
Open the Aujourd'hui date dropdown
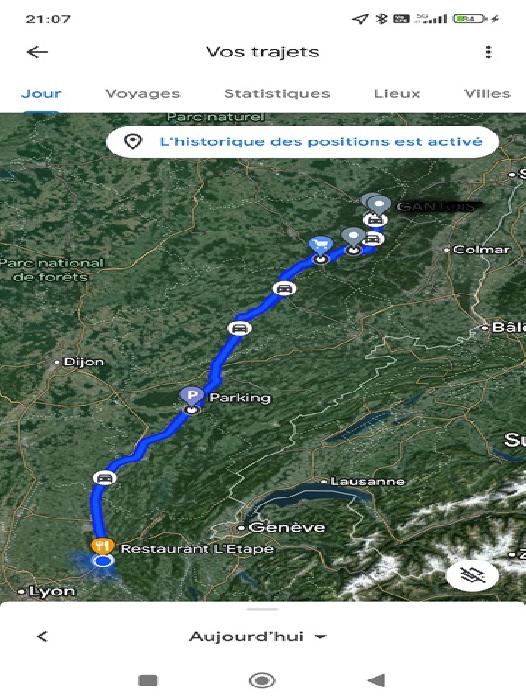pos(258,636)
